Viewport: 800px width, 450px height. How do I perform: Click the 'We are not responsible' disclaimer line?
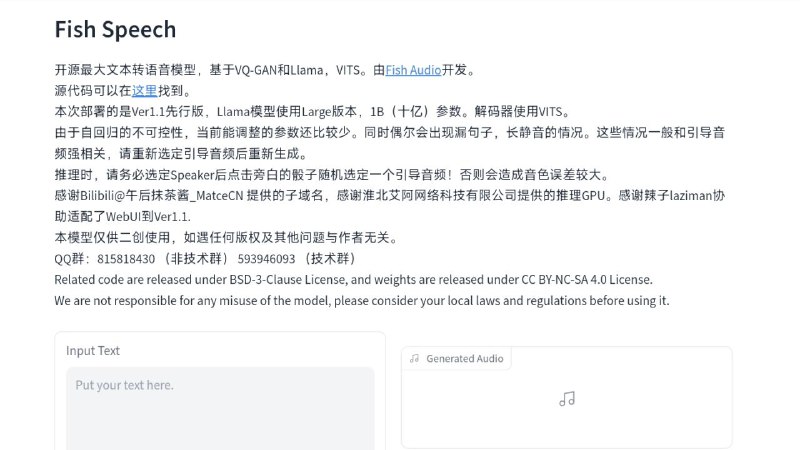pyautogui.click(x=361, y=301)
